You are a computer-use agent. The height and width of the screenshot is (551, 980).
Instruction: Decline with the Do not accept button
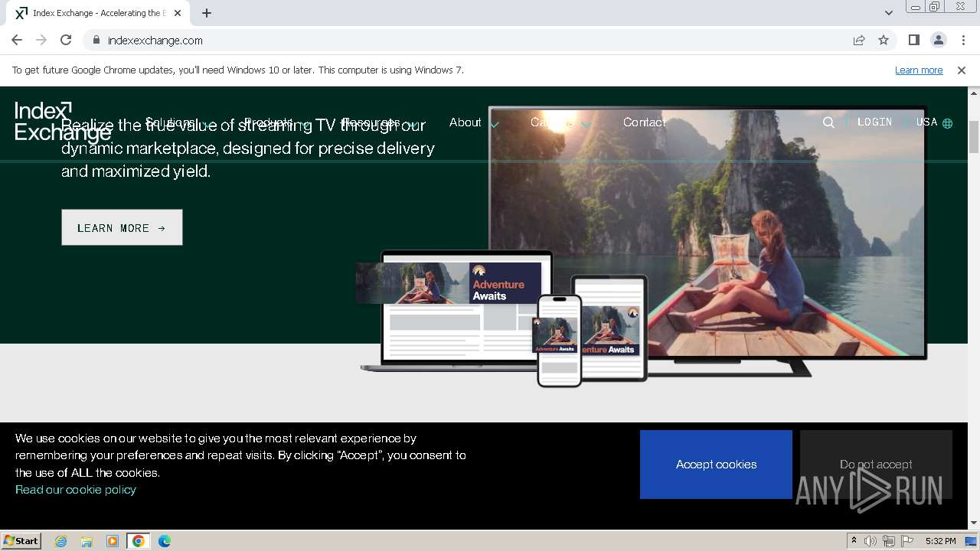tap(876, 465)
